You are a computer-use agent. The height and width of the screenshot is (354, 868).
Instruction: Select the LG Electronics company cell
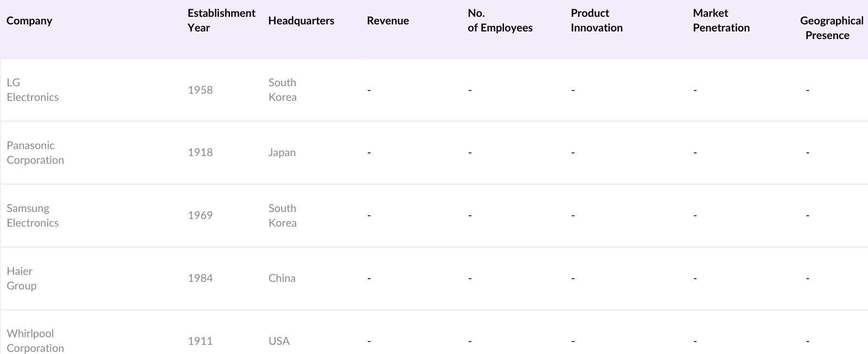tap(33, 90)
